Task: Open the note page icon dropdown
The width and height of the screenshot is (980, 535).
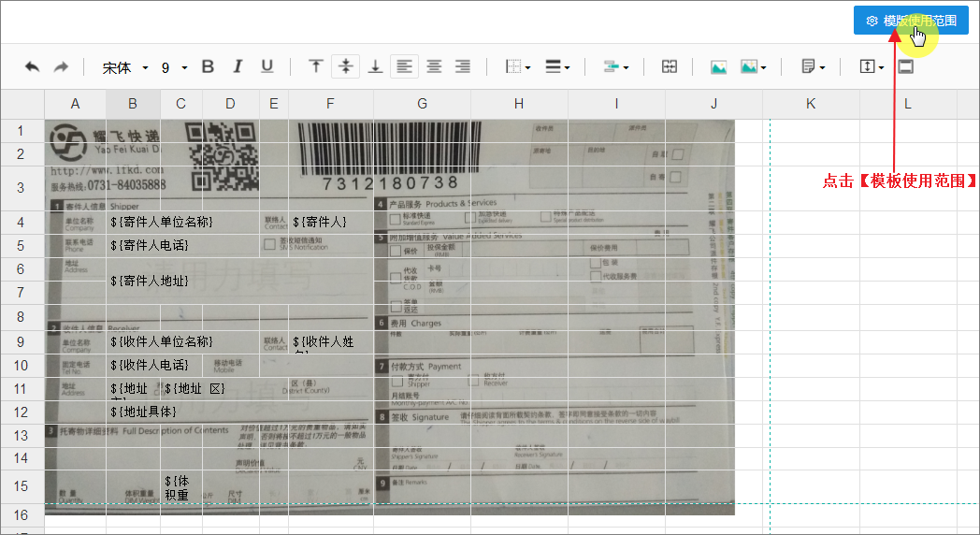Action: (x=813, y=66)
